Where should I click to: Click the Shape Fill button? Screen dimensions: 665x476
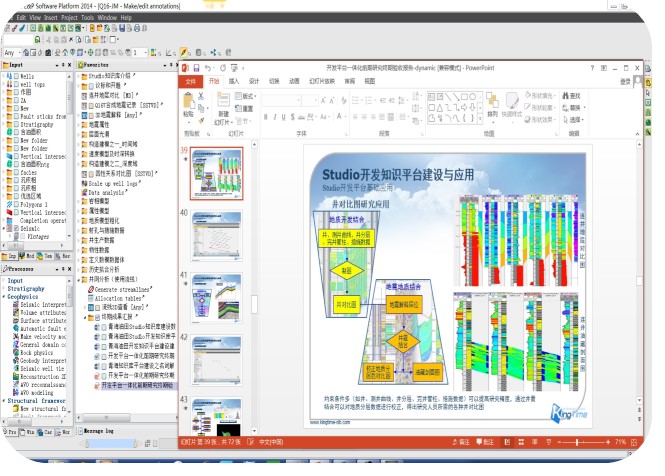click(x=540, y=95)
